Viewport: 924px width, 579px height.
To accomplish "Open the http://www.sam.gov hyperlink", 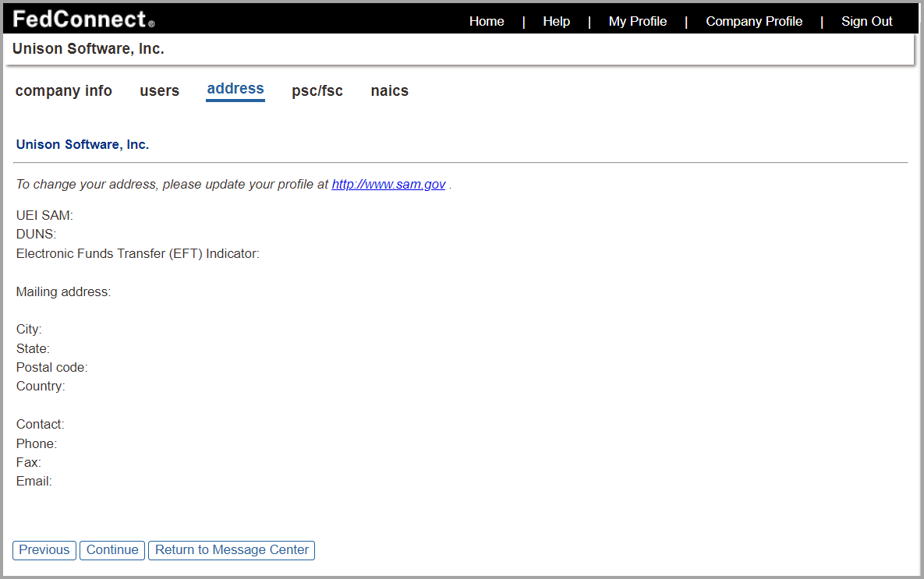I will pos(388,184).
